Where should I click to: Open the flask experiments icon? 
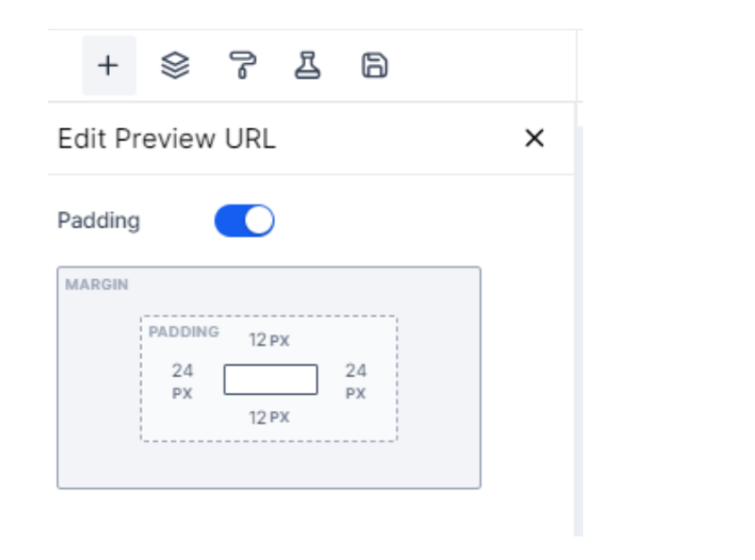[308, 66]
